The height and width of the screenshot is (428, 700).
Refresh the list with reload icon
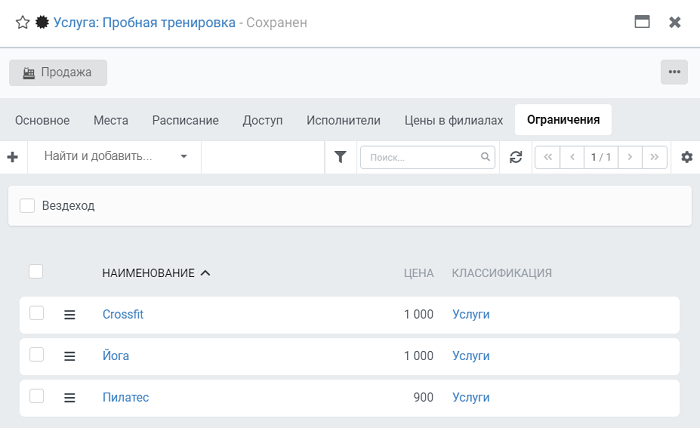coord(516,157)
